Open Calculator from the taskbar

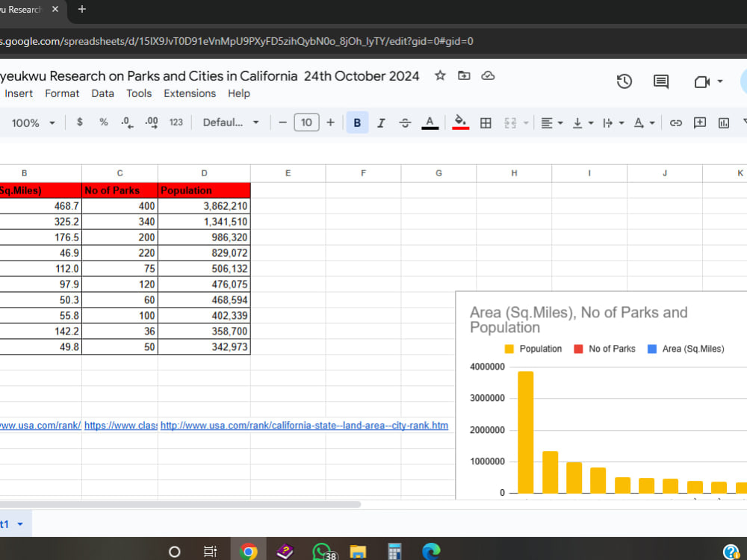tap(394, 552)
